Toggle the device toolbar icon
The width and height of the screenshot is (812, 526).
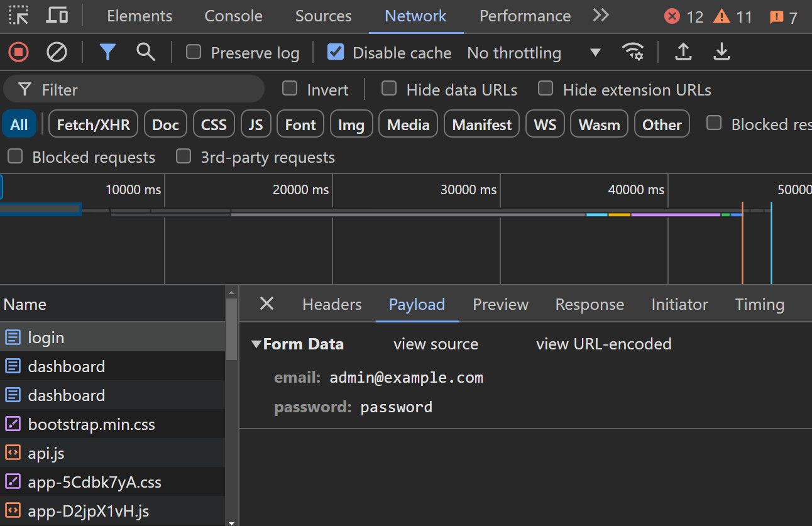point(57,15)
